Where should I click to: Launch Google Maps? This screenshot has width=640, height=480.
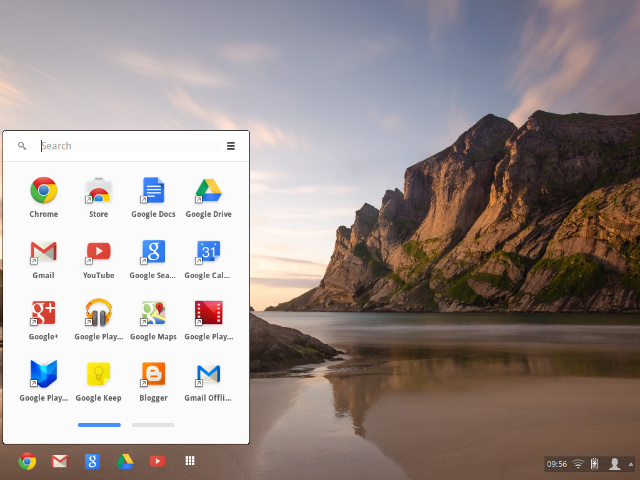pyautogui.click(x=153, y=313)
